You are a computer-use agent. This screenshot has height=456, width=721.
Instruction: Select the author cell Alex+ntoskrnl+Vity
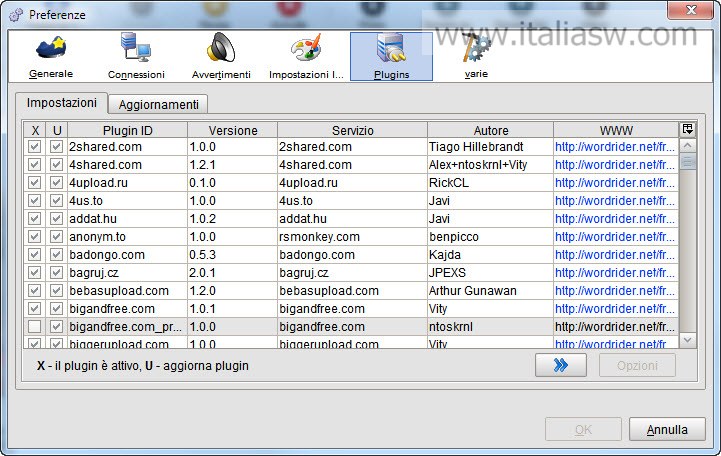491,165
